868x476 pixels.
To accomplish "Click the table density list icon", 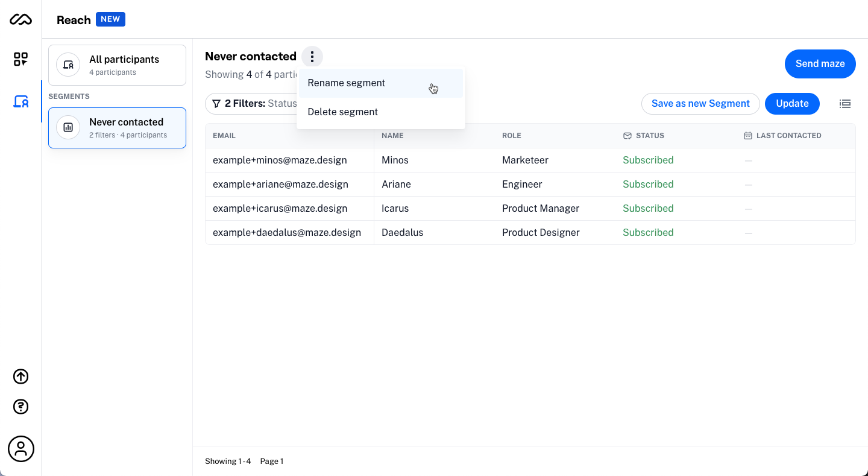I will coord(845,104).
